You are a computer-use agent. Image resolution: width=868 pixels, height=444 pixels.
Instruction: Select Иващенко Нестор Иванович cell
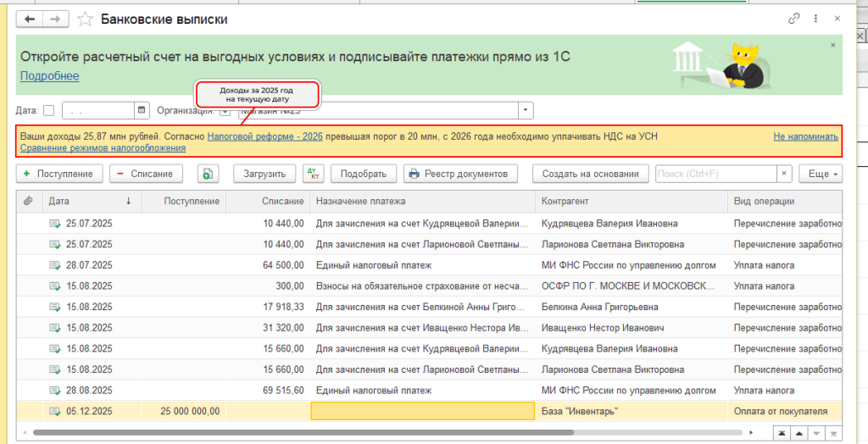tap(631, 328)
